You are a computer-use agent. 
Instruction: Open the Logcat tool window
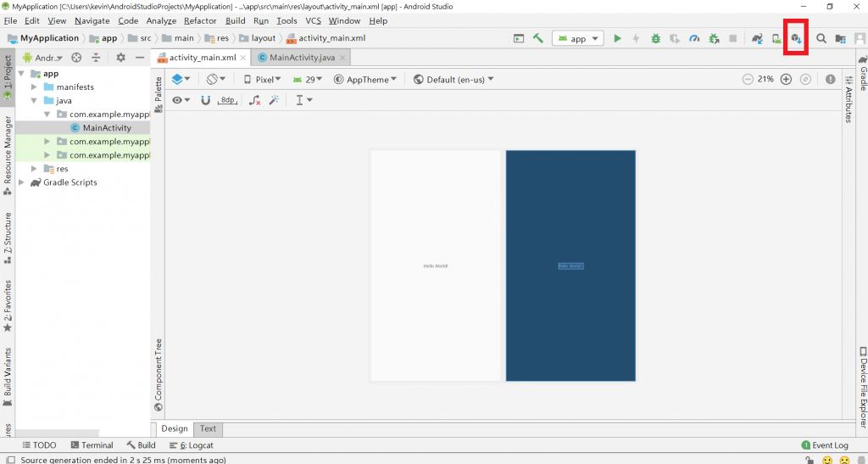(x=192, y=445)
